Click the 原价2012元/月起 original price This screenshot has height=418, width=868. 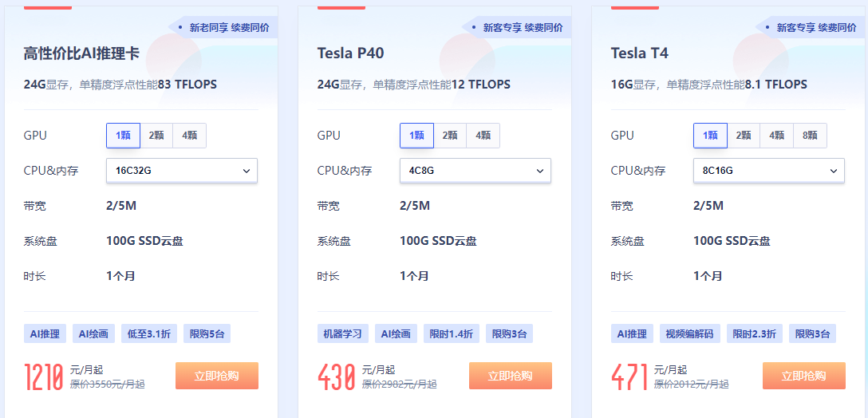[x=692, y=384]
